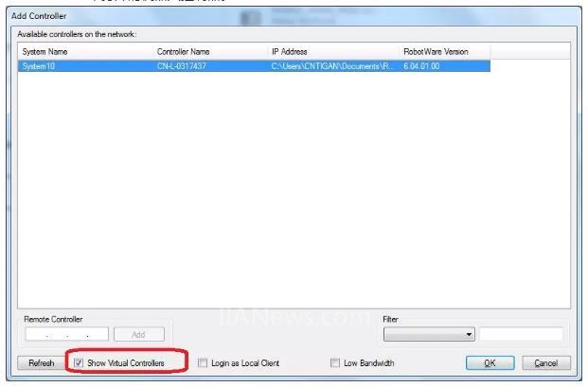Click the Add Controller title bar
The image size is (588, 387).
click(294, 16)
